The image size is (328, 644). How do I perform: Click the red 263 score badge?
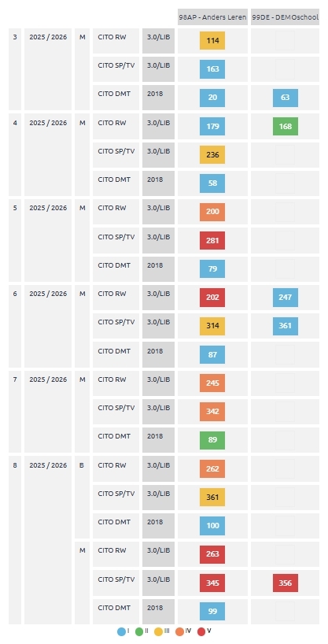pyautogui.click(x=212, y=554)
